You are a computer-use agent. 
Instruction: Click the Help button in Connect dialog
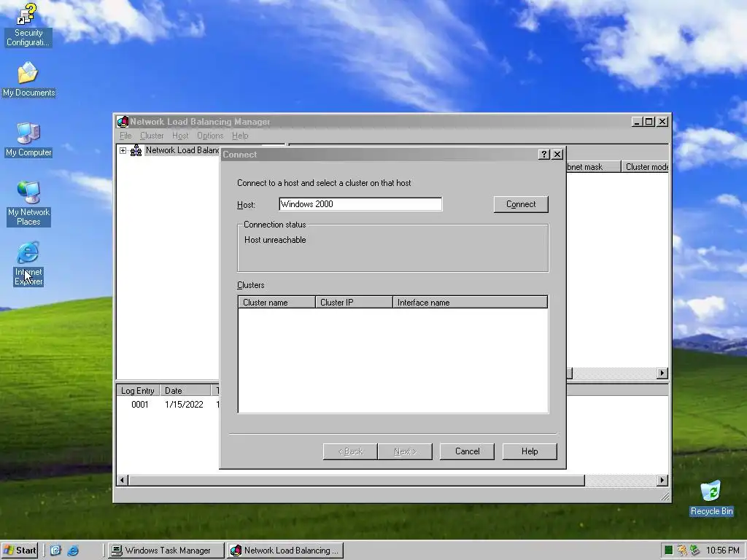530,451
